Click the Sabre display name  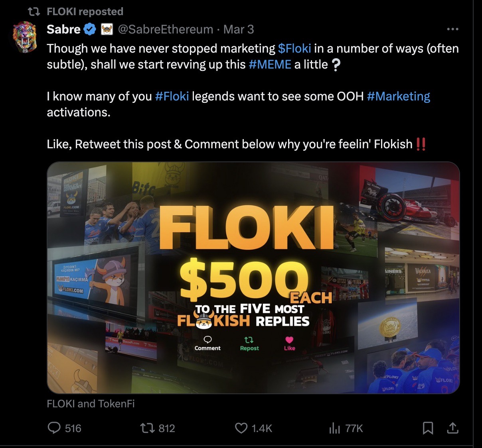tap(63, 29)
